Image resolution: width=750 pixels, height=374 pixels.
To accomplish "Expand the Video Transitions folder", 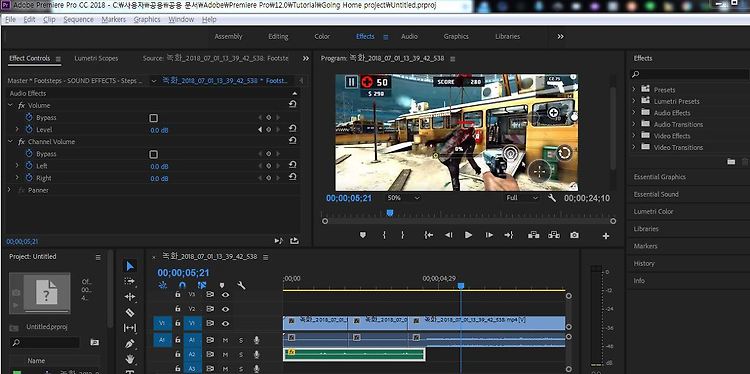I will 634,147.
